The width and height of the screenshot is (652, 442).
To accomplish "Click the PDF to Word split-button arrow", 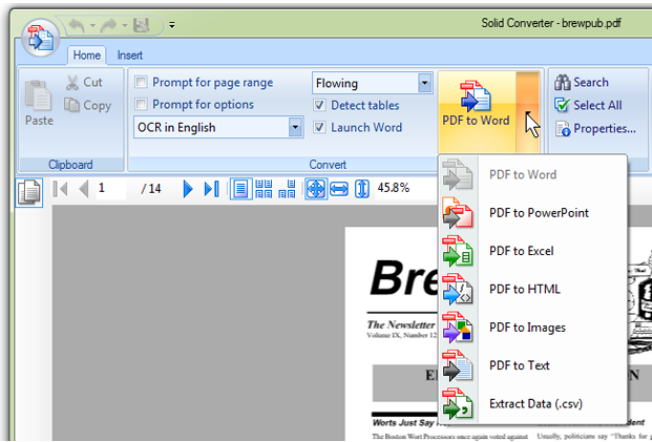I will pos(528,111).
